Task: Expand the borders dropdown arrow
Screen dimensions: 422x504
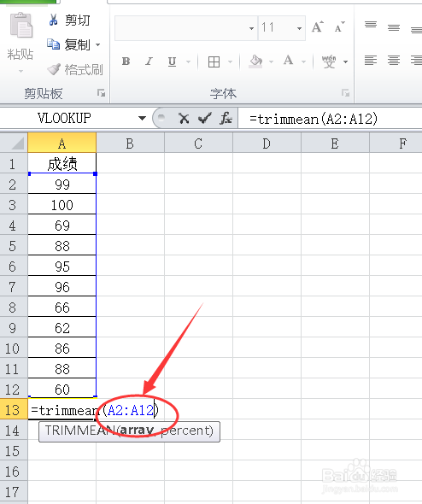Action: coord(230,62)
